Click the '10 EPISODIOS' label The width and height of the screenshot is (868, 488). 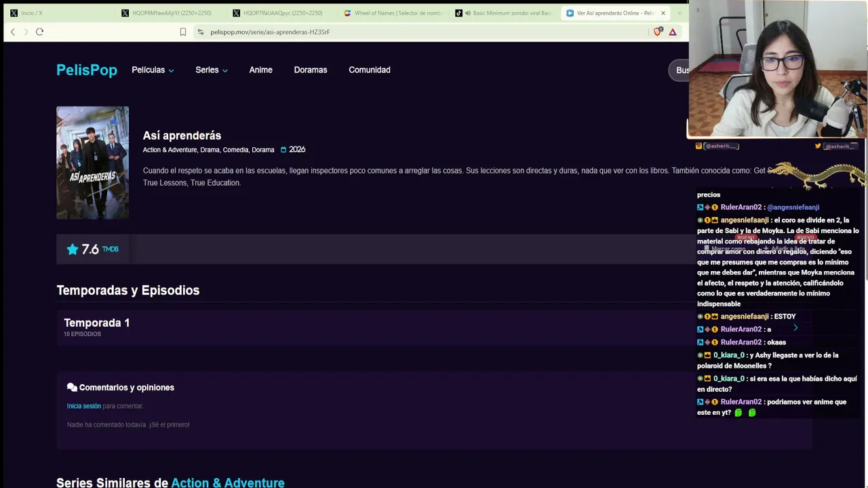tap(82, 334)
